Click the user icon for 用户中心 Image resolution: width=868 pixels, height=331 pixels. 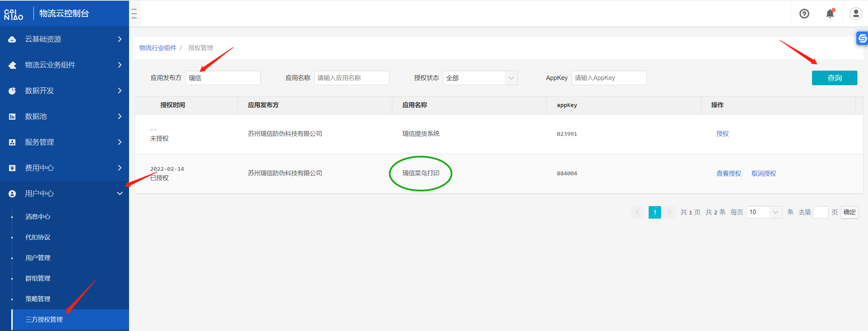tap(12, 194)
